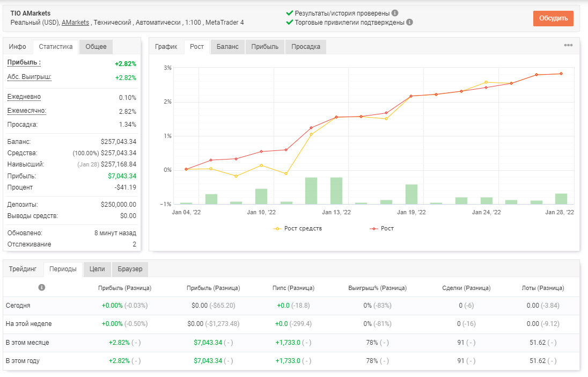Click the Прибыль : label in statistics
Screen dimensions: 588x377
pyautogui.click(x=24, y=63)
